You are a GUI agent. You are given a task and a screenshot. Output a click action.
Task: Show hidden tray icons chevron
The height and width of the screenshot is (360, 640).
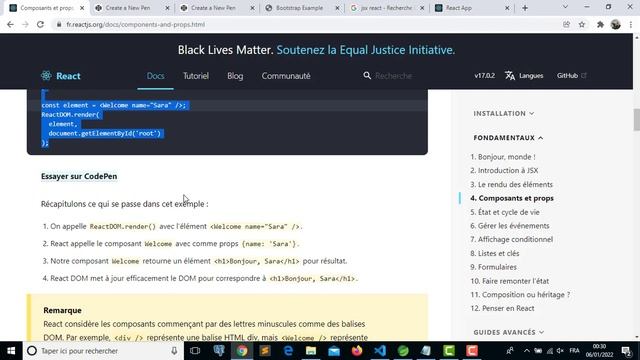pyautogui.click(x=527, y=351)
